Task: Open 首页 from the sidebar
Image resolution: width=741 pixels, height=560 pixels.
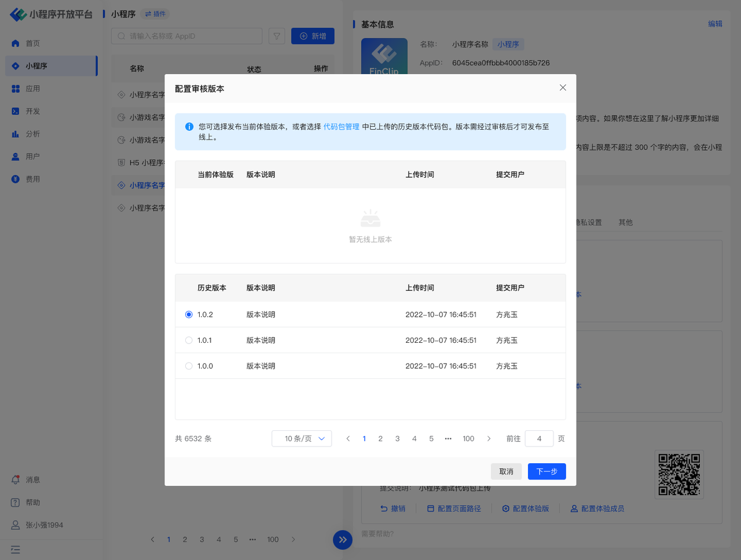Action: tap(32, 43)
